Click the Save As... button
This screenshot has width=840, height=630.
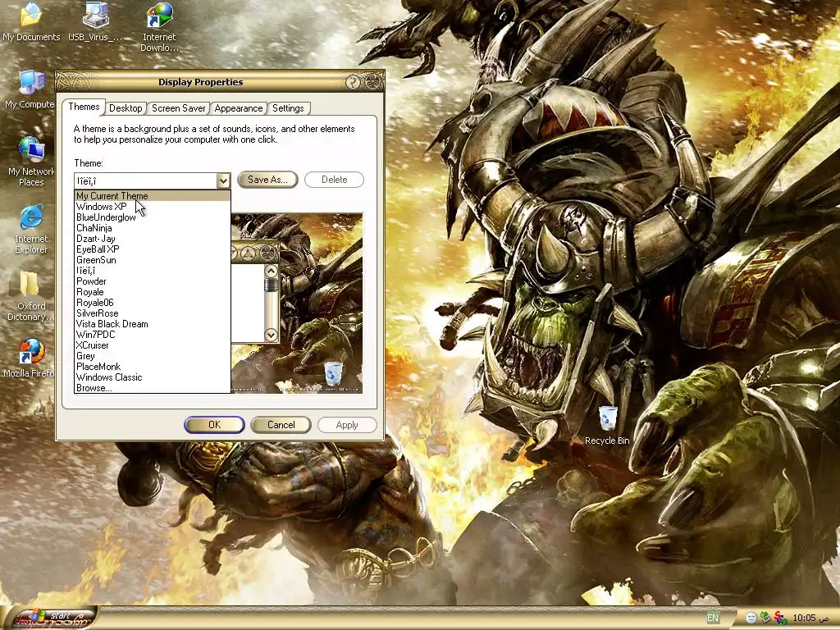[x=267, y=180]
